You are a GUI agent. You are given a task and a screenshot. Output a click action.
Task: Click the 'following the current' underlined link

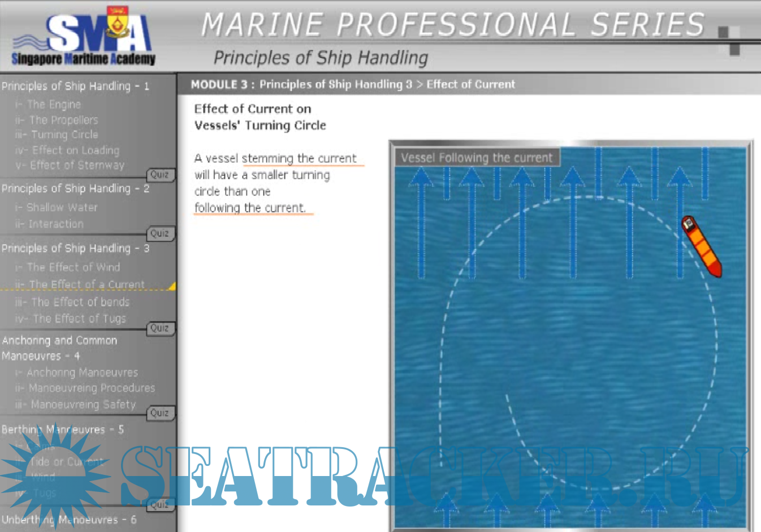pos(249,208)
